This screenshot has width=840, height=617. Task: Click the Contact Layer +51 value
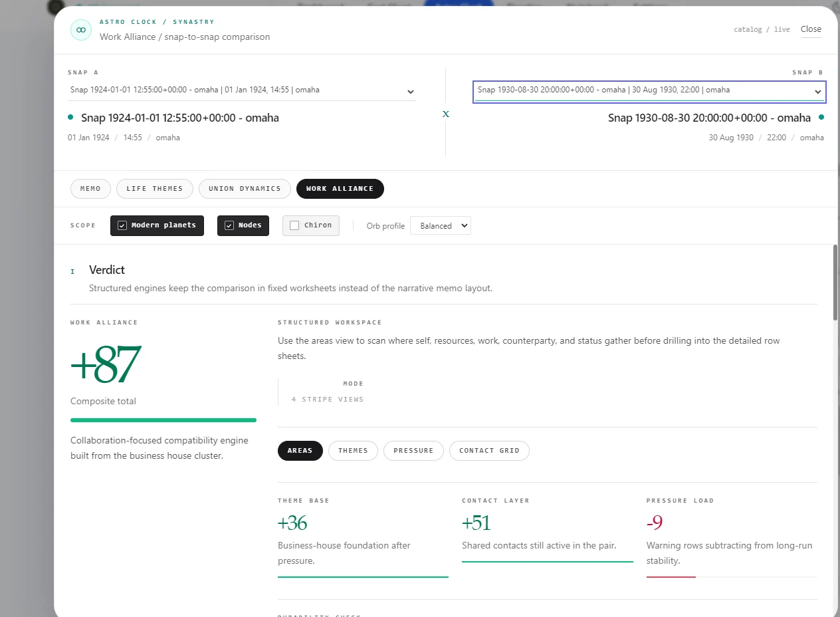(476, 524)
